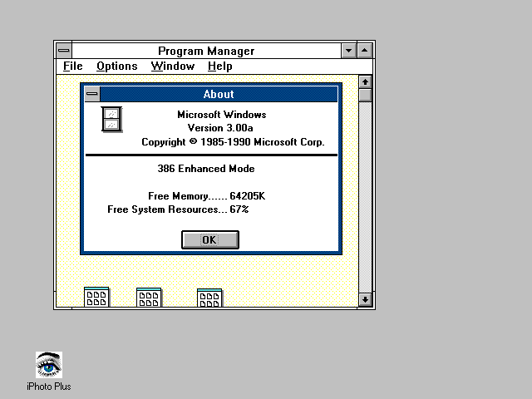Open the Window menu
The height and width of the screenshot is (399, 532).
[173, 66]
